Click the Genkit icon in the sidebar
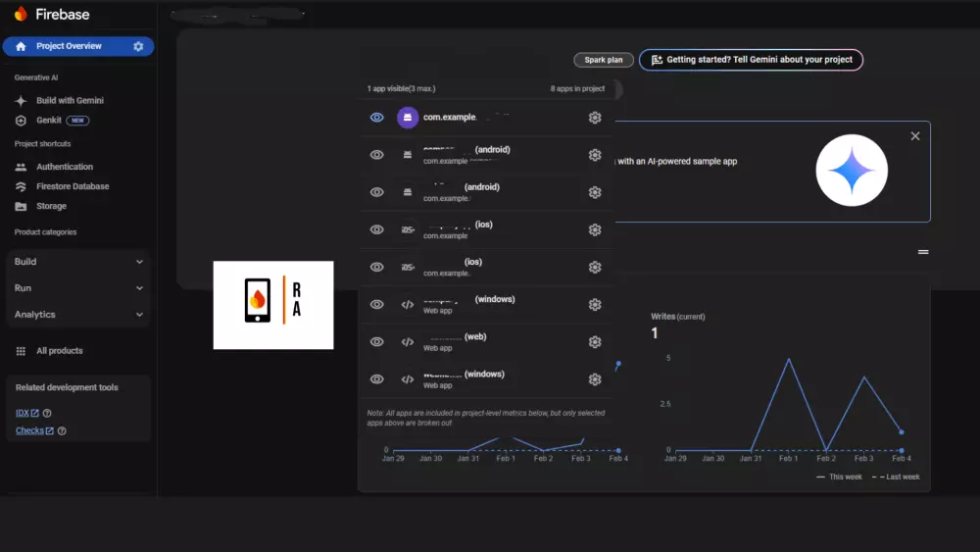Image resolution: width=980 pixels, height=552 pixels. point(21,121)
